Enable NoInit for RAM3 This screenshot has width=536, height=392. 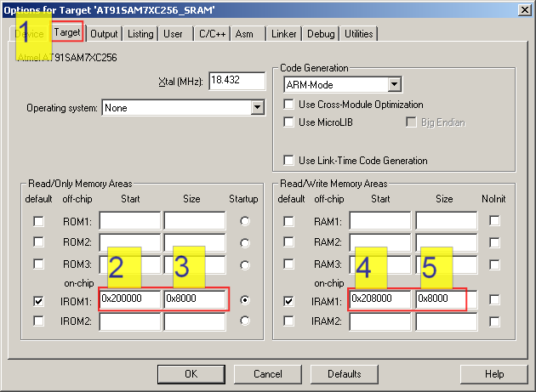[494, 264]
